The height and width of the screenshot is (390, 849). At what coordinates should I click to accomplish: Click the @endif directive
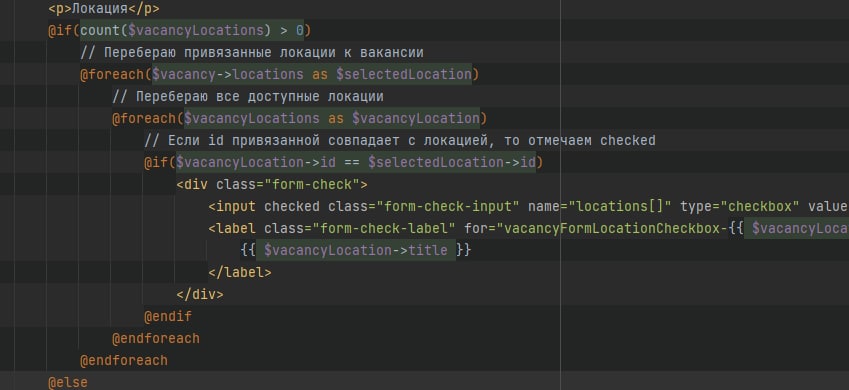click(168, 316)
